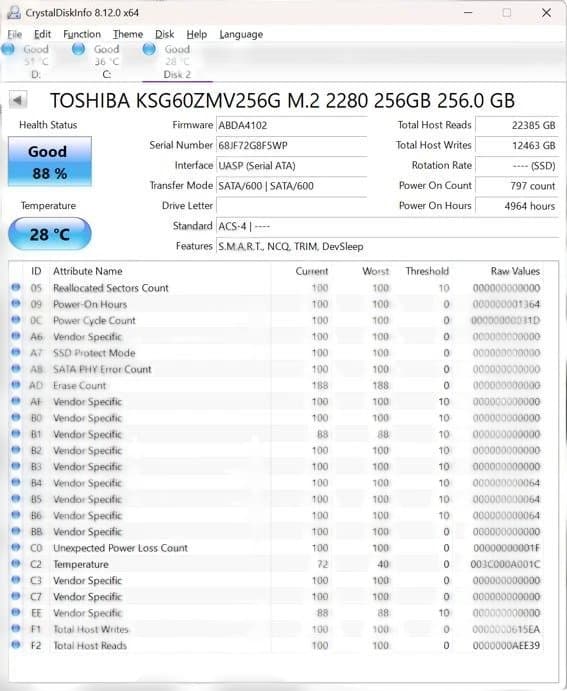Viewport: 567px width, 691px height.
Task: Click the Current column header
Action: click(x=311, y=271)
